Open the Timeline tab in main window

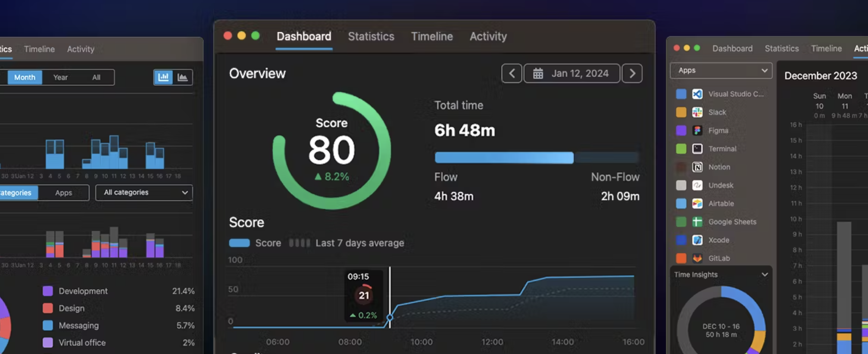click(432, 37)
